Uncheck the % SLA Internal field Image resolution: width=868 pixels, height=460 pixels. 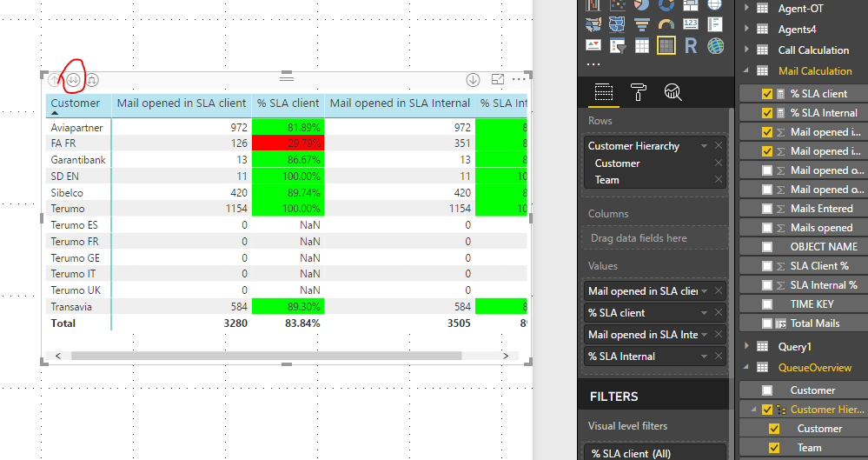[x=766, y=113]
